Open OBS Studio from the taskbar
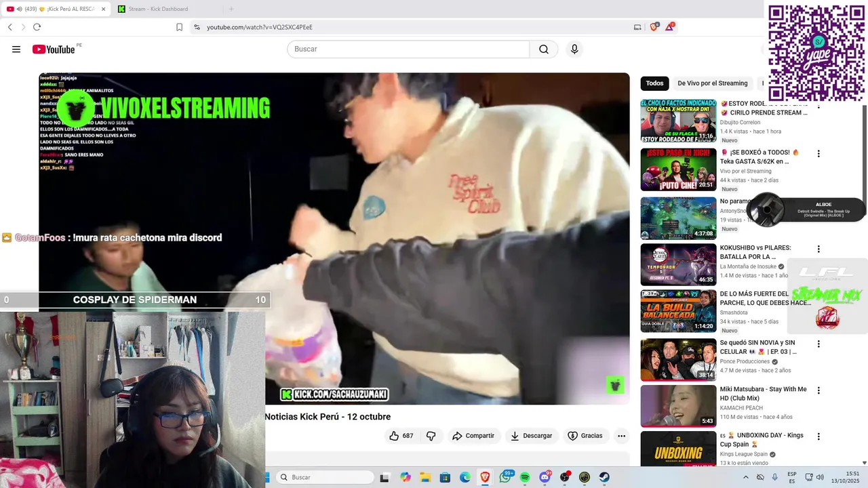The height and width of the screenshot is (488, 868). click(x=565, y=477)
